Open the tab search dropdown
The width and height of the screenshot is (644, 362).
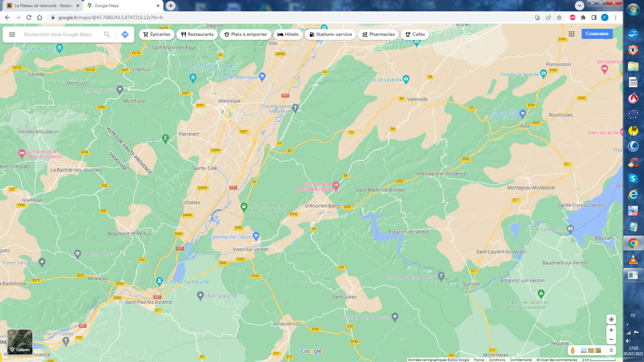tap(579, 5)
